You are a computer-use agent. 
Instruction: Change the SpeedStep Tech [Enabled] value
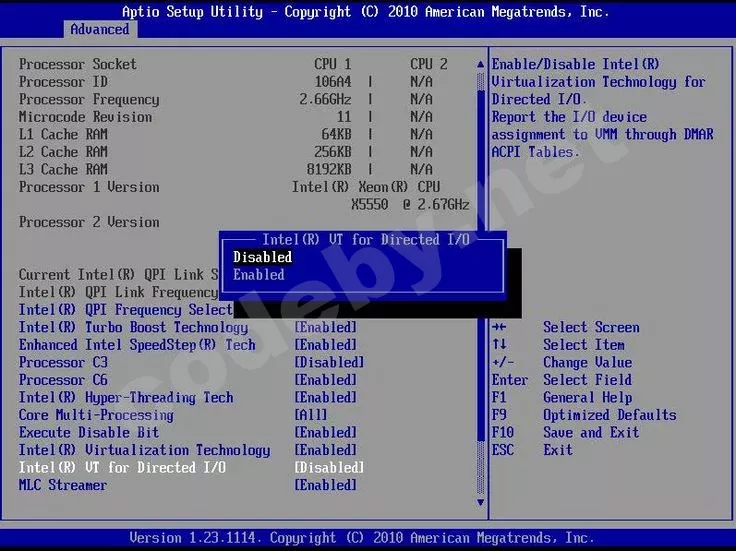tap(325, 345)
